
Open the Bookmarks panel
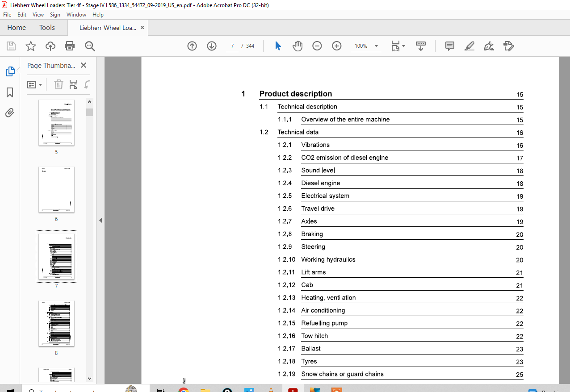tap(10, 92)
